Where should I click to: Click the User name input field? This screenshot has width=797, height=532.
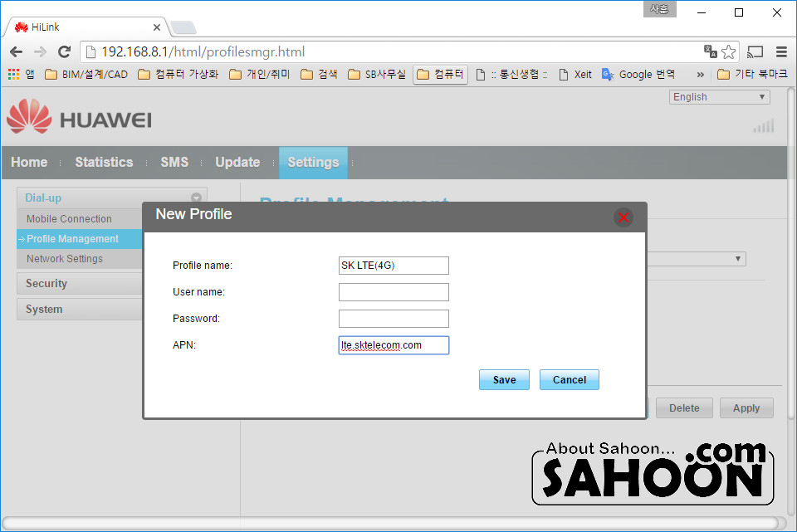coord(394,292)
